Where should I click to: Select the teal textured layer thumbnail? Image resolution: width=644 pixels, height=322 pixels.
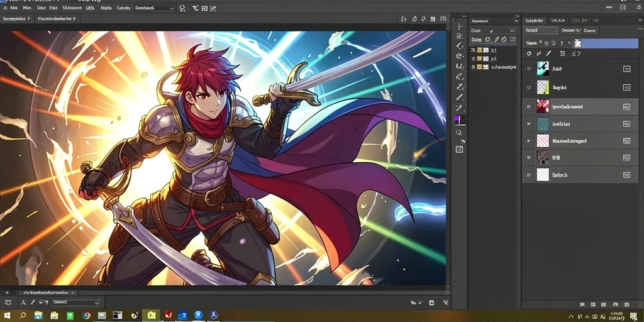click(x=543, y=124)
